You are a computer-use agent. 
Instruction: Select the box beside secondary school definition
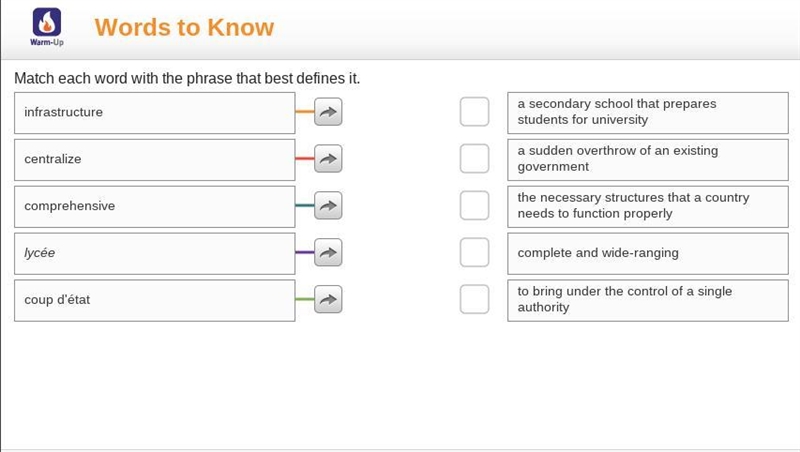coord(474,112)
